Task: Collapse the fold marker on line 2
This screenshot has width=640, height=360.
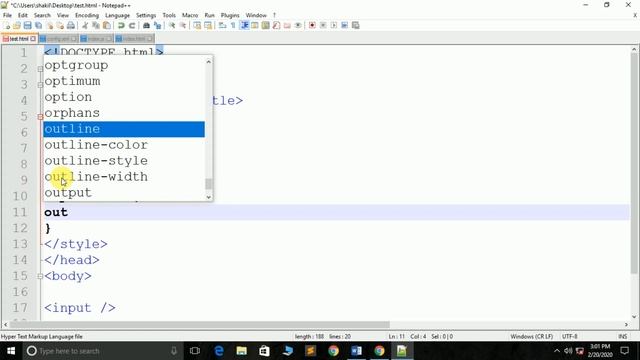Action: point(40,69)
